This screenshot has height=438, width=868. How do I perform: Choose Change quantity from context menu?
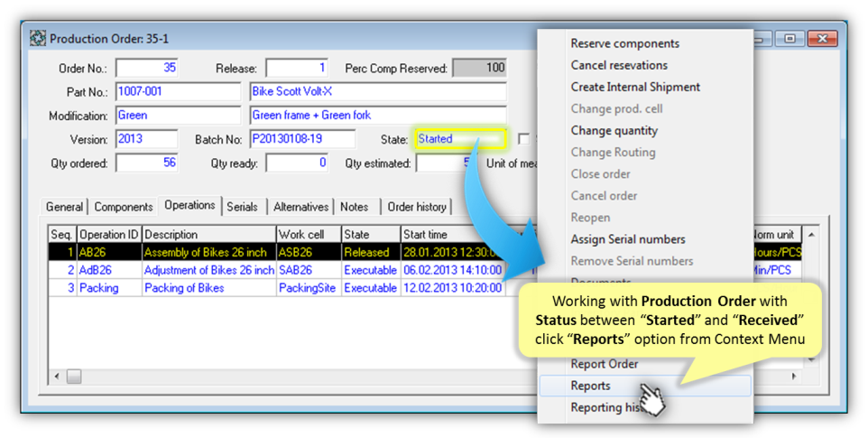click(614, 131)
